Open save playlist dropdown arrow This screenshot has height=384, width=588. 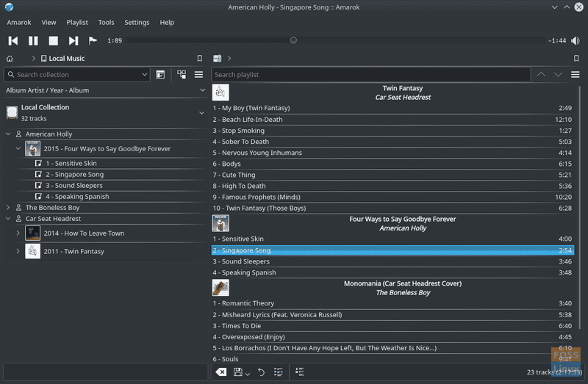point(248,374)
